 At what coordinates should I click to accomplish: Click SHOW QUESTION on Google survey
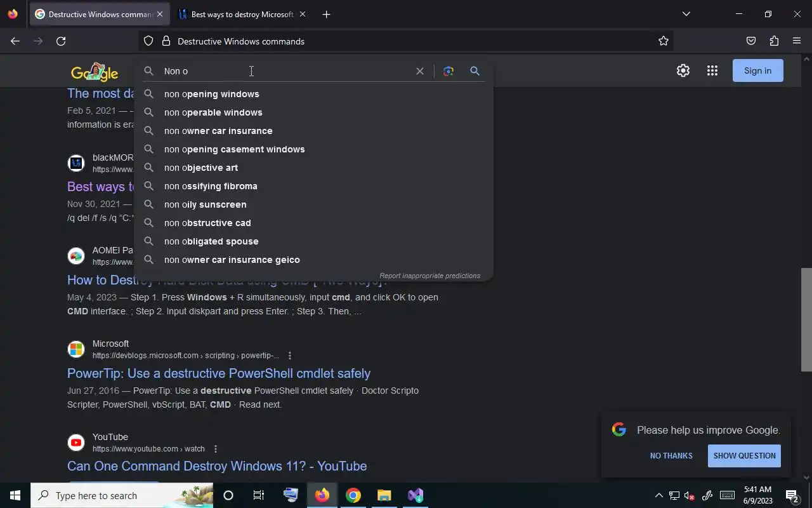pos(744,455)
